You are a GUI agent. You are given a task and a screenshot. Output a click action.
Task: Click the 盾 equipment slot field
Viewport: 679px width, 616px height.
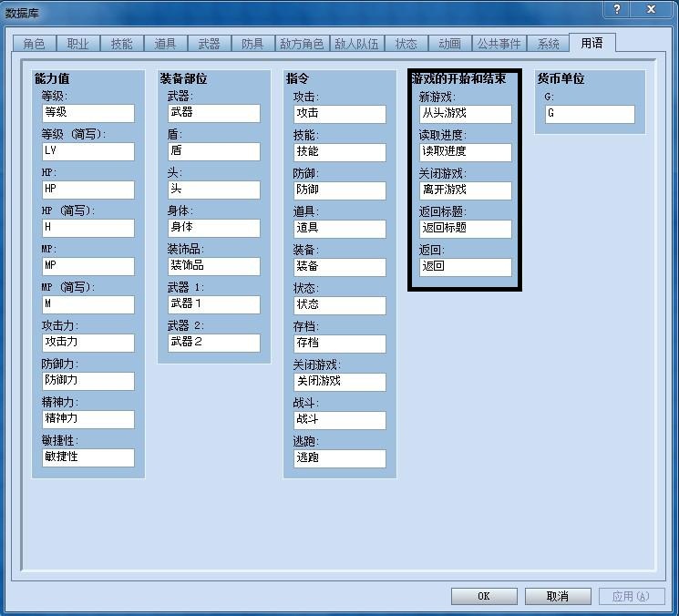(x=214, y=151)
